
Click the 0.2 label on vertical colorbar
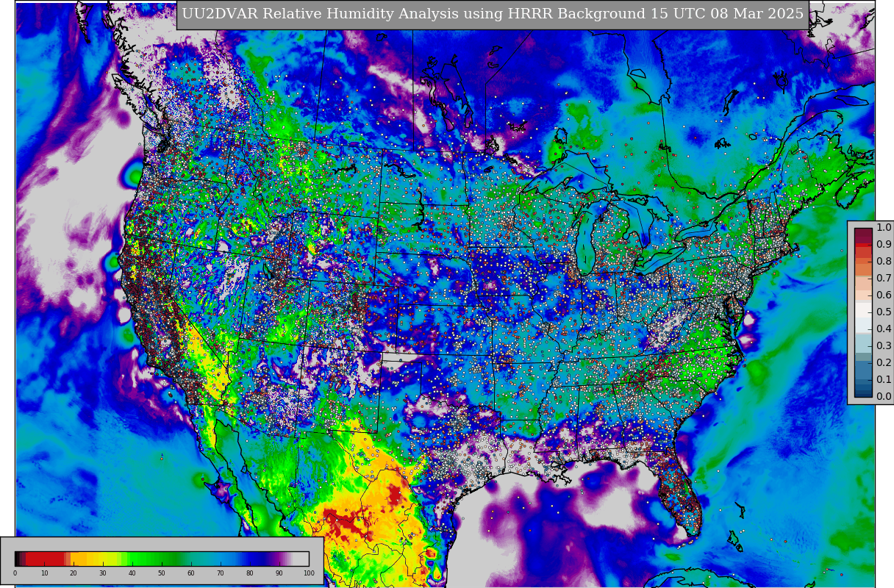[884, 362]
